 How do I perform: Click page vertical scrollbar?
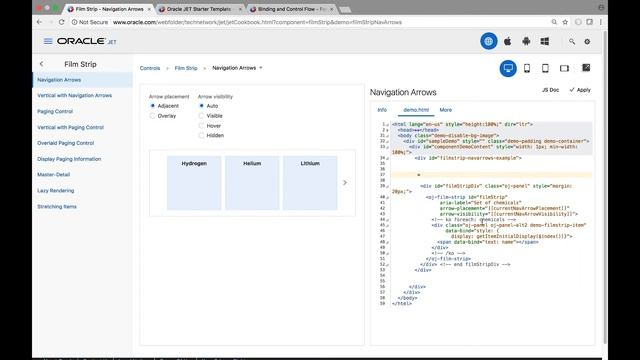point(604,188)
